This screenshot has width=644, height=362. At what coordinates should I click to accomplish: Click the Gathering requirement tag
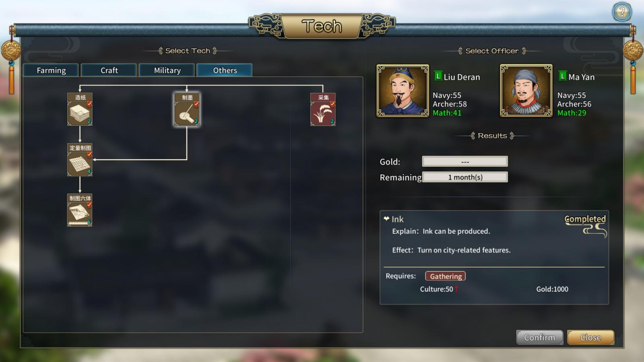click(x=446, y=276)
